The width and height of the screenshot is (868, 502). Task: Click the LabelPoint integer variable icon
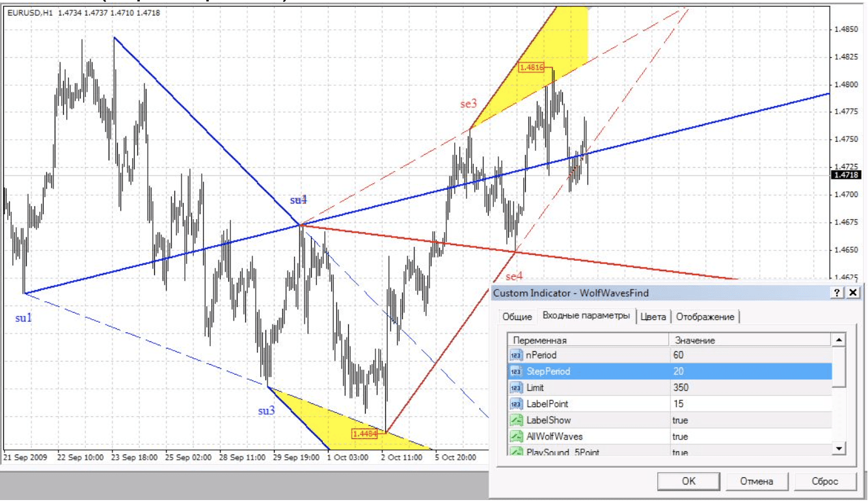tap(516, 404)
